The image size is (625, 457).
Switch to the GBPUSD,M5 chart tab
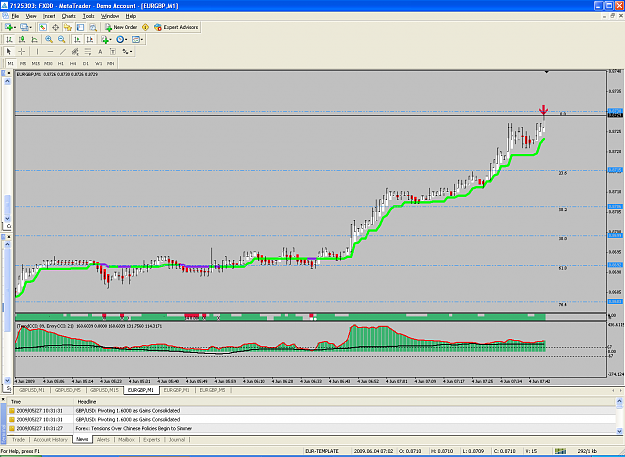click(68, 390)
